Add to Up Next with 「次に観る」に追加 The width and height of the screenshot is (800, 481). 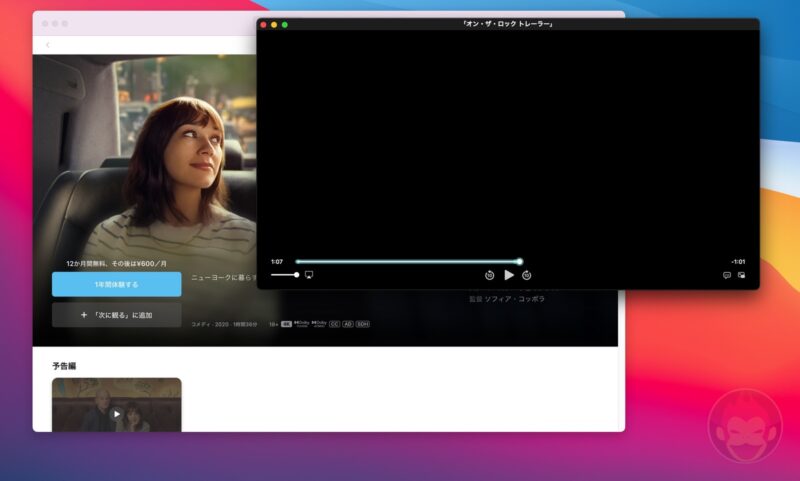(x=116, y=315)
